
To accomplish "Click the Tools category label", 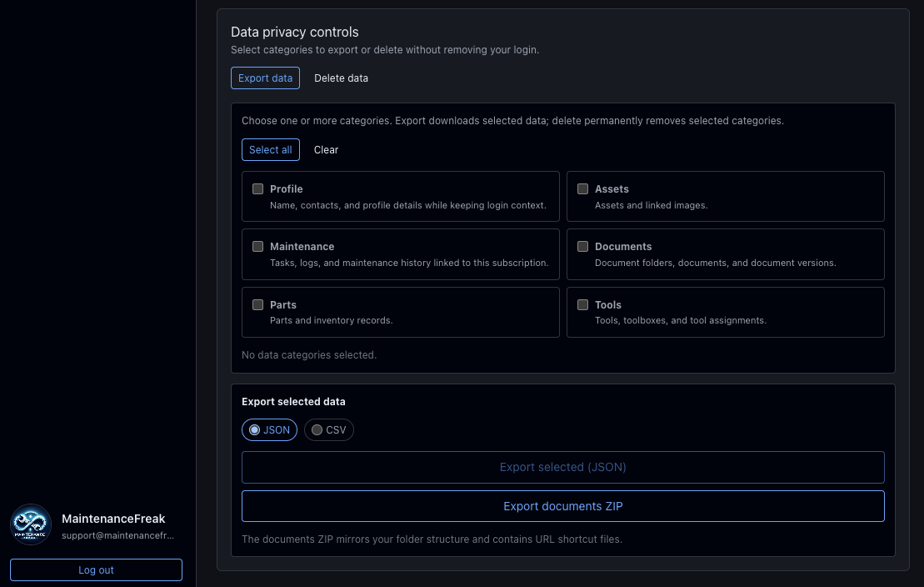I will [x=607, y=305].
